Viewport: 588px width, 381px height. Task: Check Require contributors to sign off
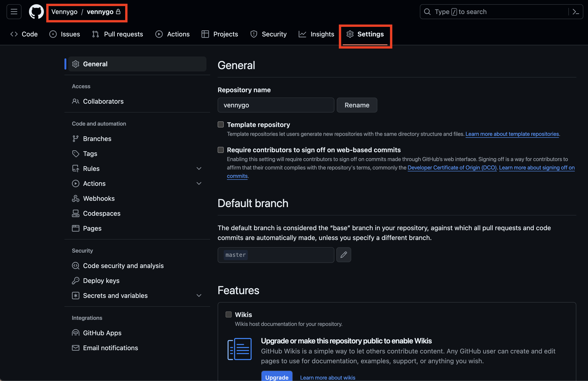(221, 150)
